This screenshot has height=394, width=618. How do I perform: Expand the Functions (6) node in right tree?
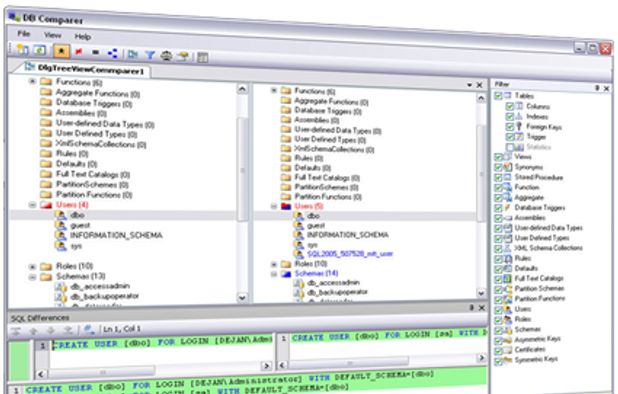[x=274, y=90]
